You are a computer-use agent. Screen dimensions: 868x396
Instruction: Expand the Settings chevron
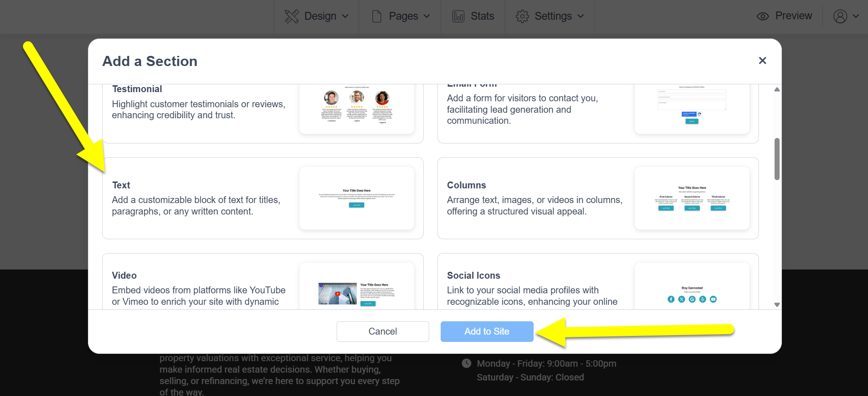click(581, 16)
